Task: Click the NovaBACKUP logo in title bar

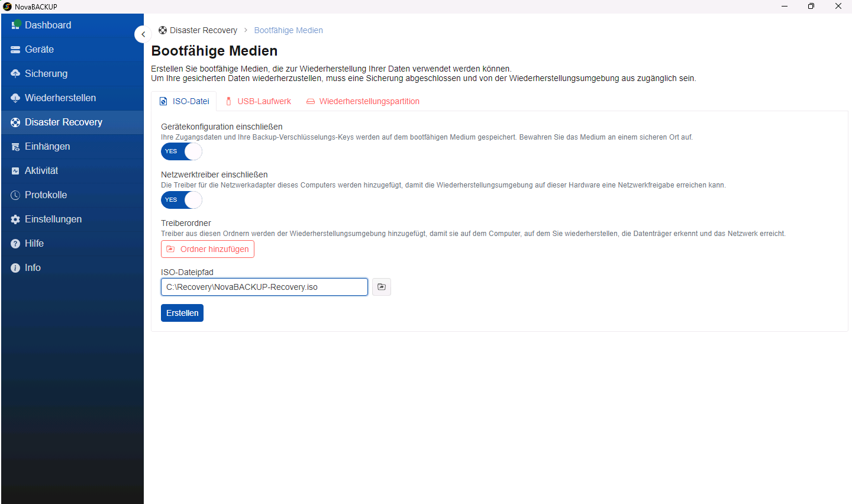Action: [x=7, y=7]
